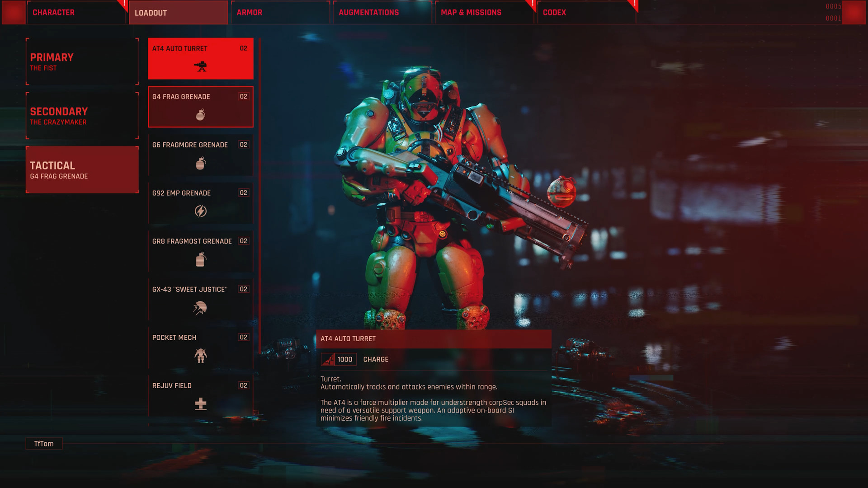
Task: Select the G4 Frag Grenade icon
Action: pos(200,114)
